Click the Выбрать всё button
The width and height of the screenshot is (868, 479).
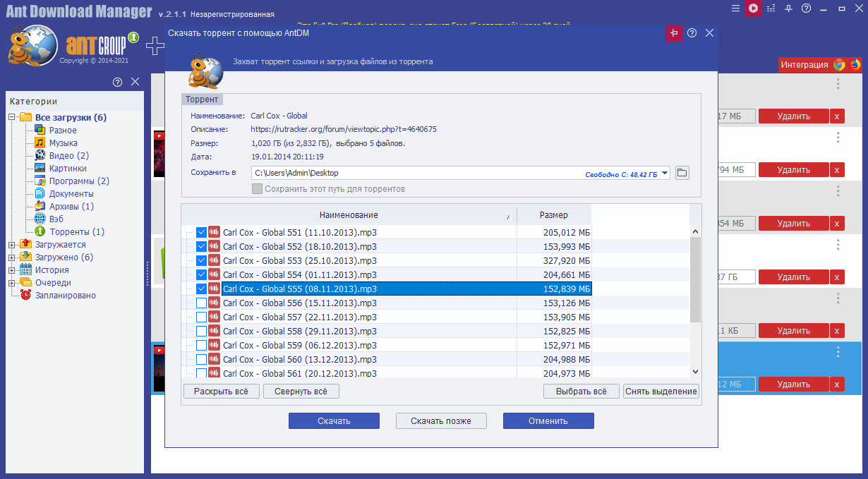coord(581,392)
